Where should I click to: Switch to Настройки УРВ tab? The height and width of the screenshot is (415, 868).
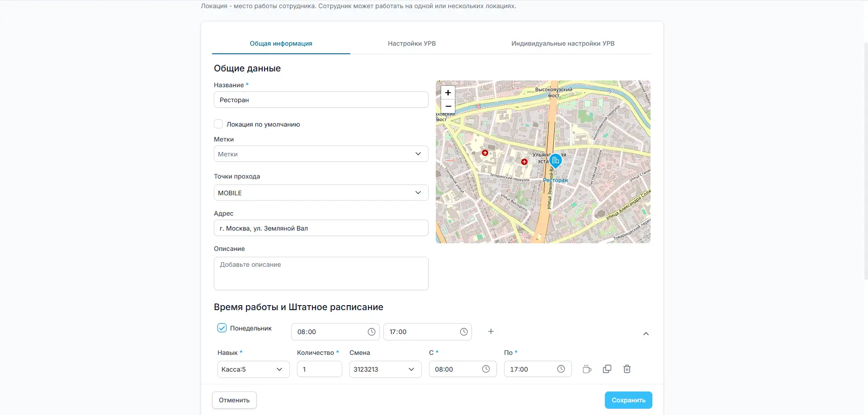coord(412,43)
